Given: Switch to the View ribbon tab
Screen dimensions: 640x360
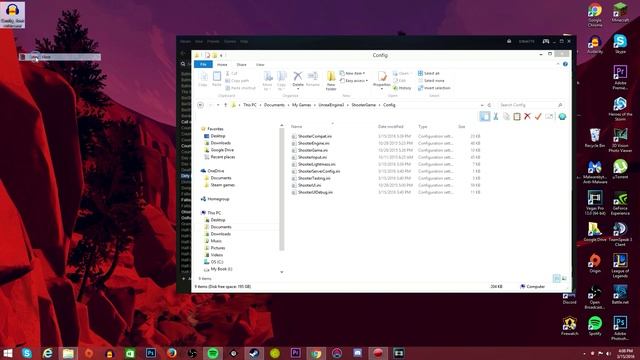Looking at the screenshot, I should point(260,64).
